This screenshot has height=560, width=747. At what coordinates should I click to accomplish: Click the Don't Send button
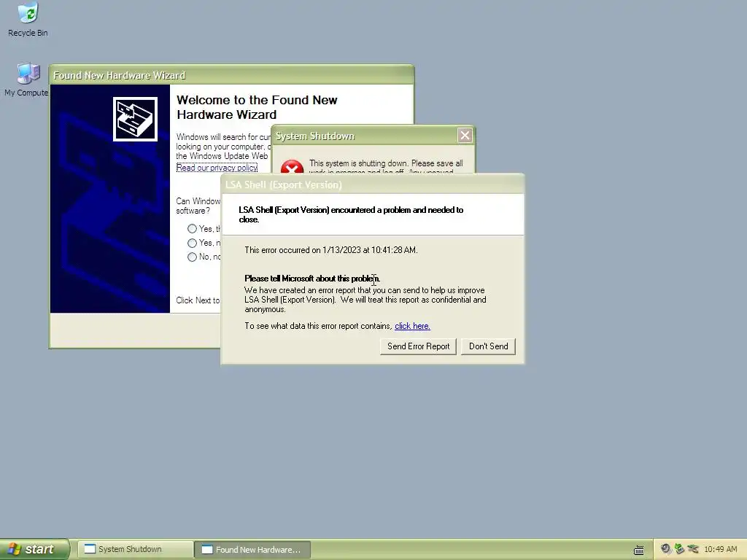(488, 346)
